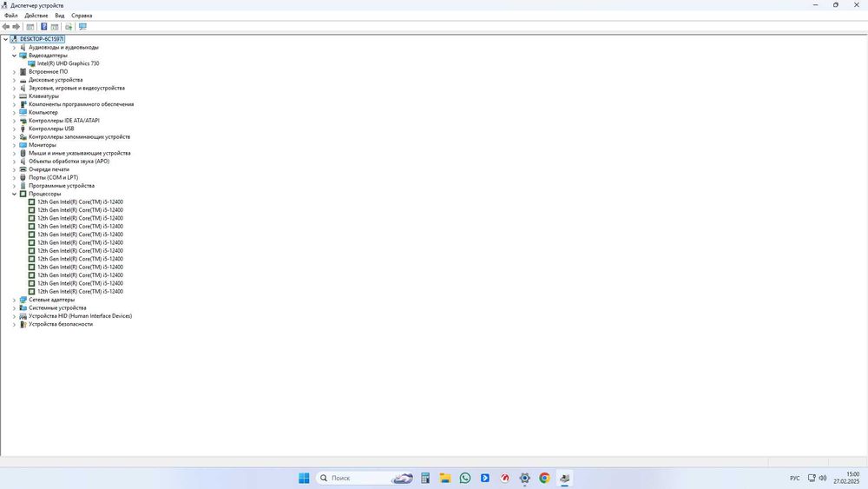Click the DESKTOP-6C1597I computer icon
The height and width of the screenshot is (489, 868).
14,39
